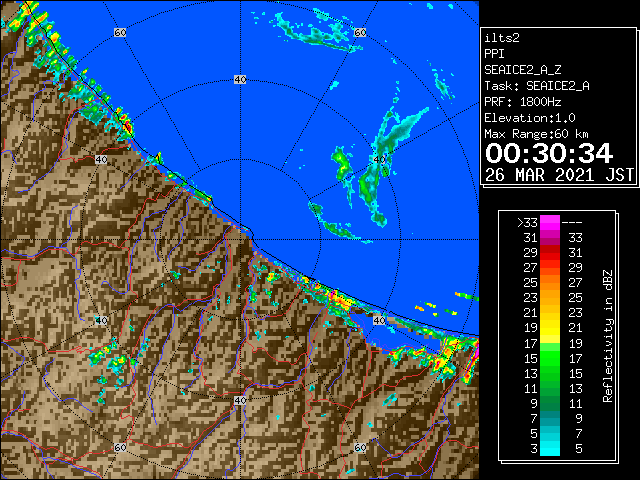Select the '---' legend upper-bound marker
Image resolution: width=640 pixels, height=480 pixels.
pyautogui.click(x=572, y=223)
